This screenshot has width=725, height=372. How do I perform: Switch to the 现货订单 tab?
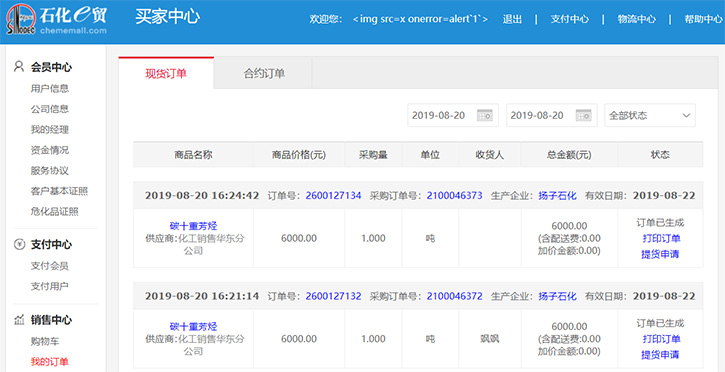[166, 73]
